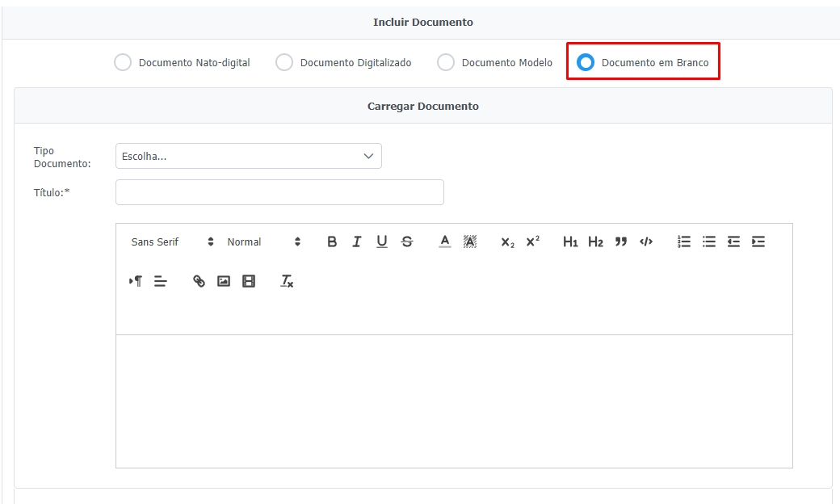Select Documento Nato-digital radio option
This screenshot has height=504, width=840.
(x=123, y=62)
